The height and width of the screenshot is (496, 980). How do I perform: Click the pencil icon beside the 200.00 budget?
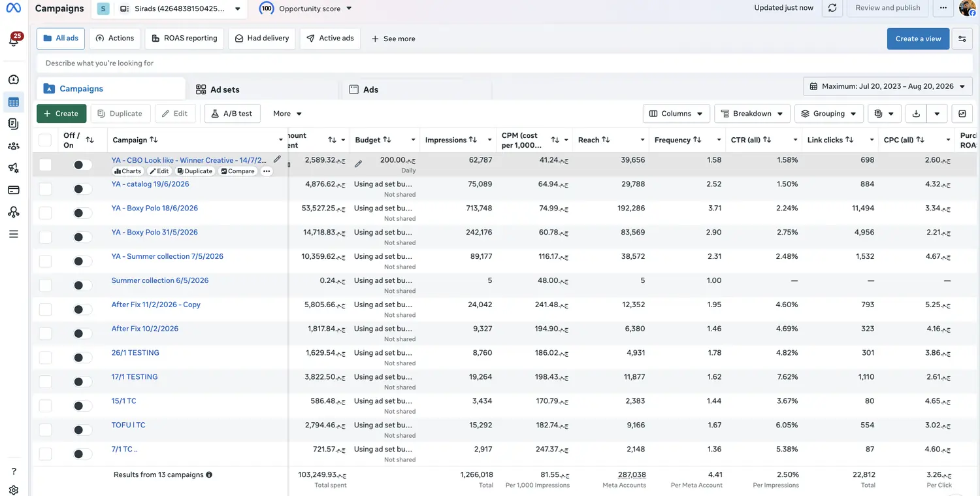pos(358,164)
